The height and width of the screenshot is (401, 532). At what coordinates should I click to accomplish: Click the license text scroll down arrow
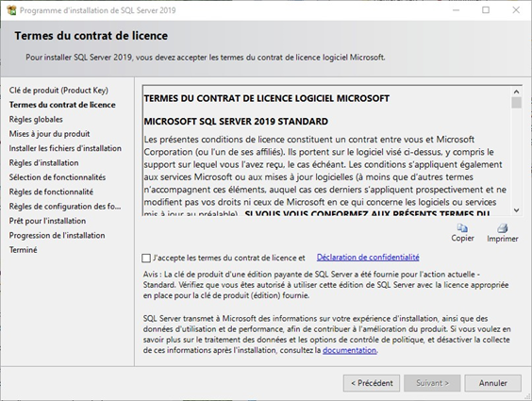click(516, 210)
